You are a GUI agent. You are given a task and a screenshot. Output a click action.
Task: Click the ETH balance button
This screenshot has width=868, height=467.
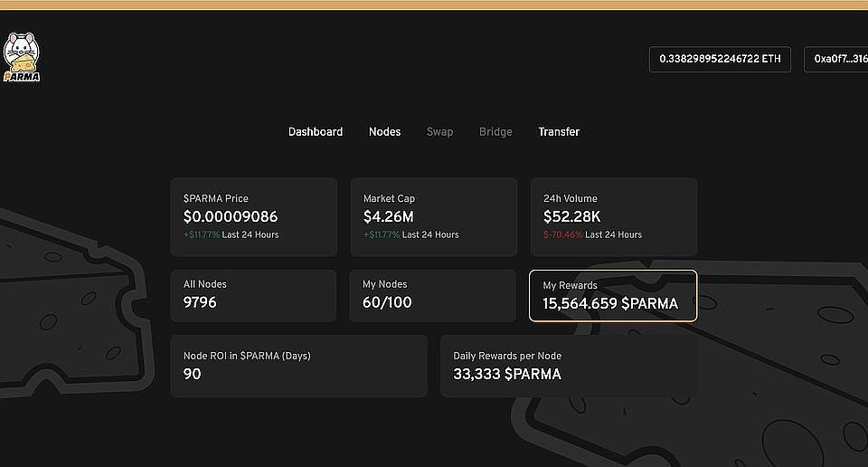click(x=720, y=59)
